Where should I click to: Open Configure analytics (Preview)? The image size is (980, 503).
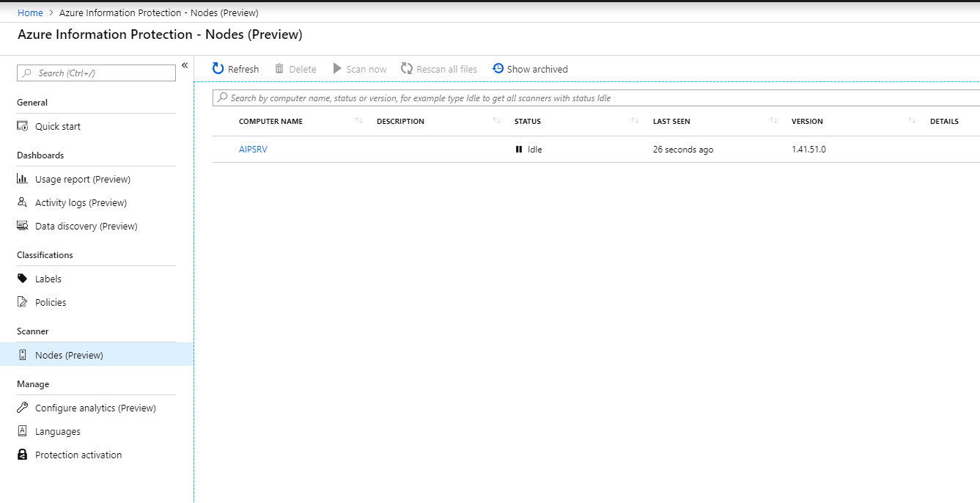click(x=97, y=408)
